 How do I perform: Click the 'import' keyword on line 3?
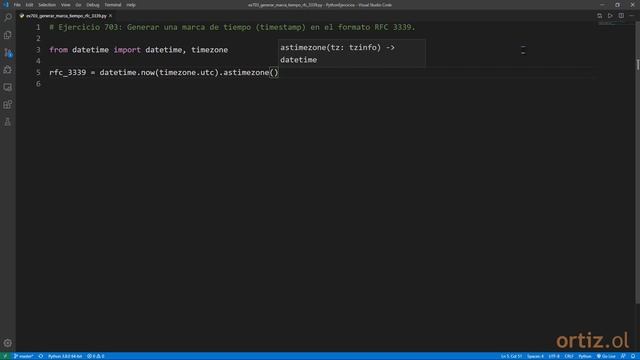(x=127, y=50)
